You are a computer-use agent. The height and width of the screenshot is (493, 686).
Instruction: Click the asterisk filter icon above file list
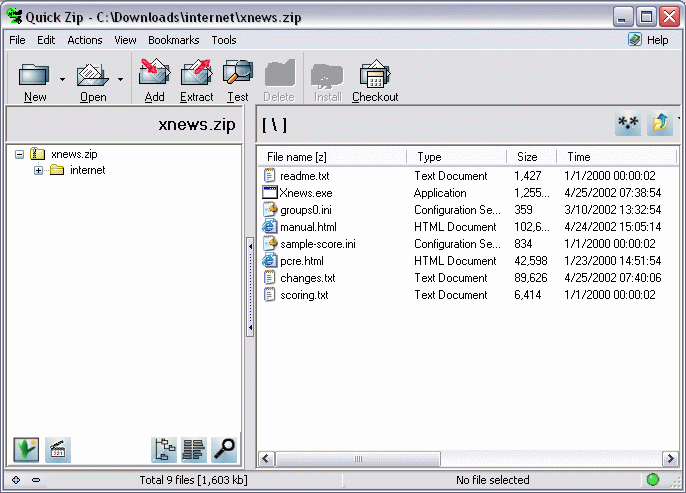(x=628, y=123)
